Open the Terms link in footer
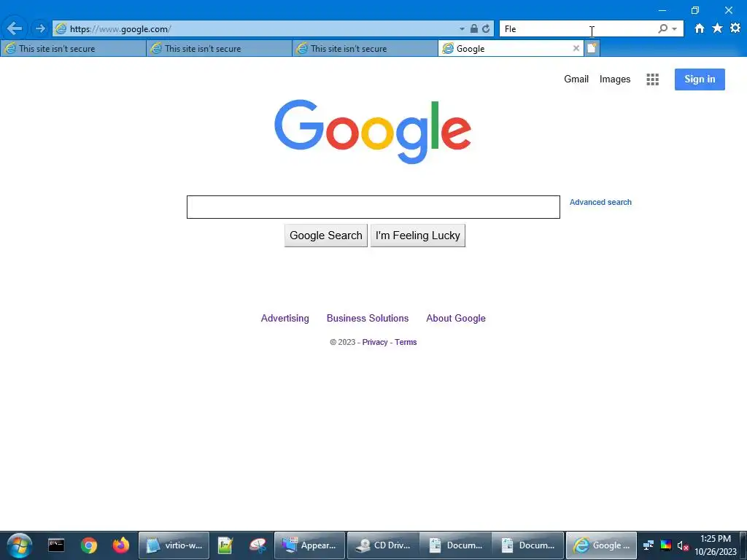Viewport: 747px width, 560px height. 406,342
